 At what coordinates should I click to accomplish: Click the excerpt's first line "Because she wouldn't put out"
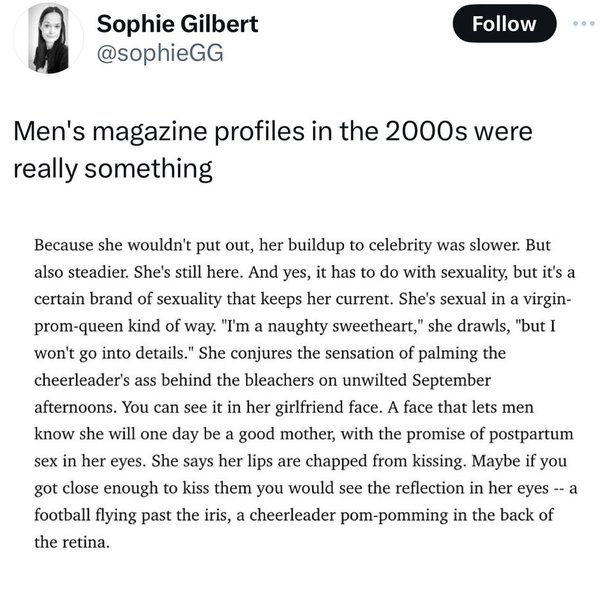pyautogui.click(x=144, y=245)
